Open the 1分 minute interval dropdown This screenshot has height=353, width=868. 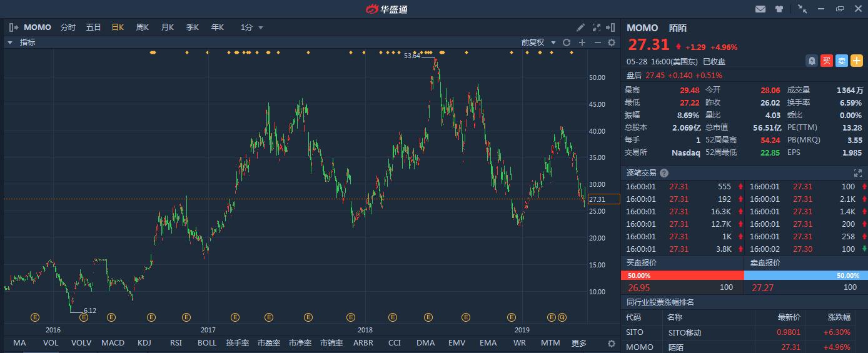[x=251, y=27]
